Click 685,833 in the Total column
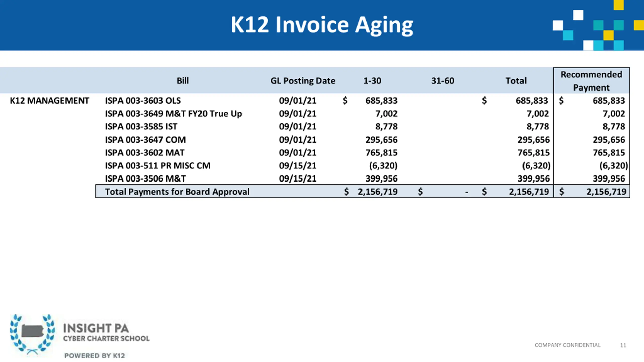Viewport: 644px width, 362px height. coord(532,101)
